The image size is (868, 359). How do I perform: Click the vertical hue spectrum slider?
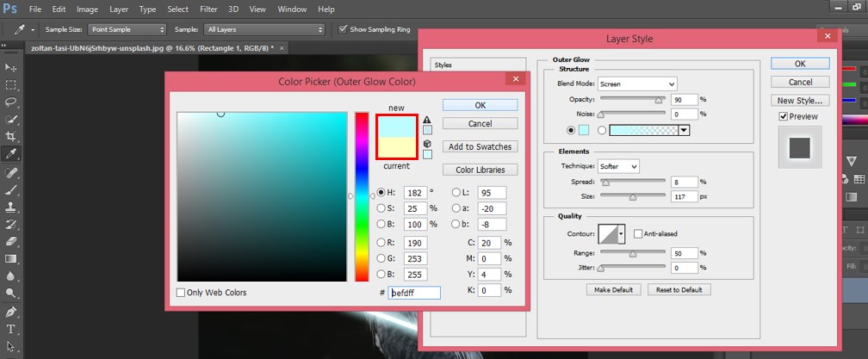click(362, 196)
